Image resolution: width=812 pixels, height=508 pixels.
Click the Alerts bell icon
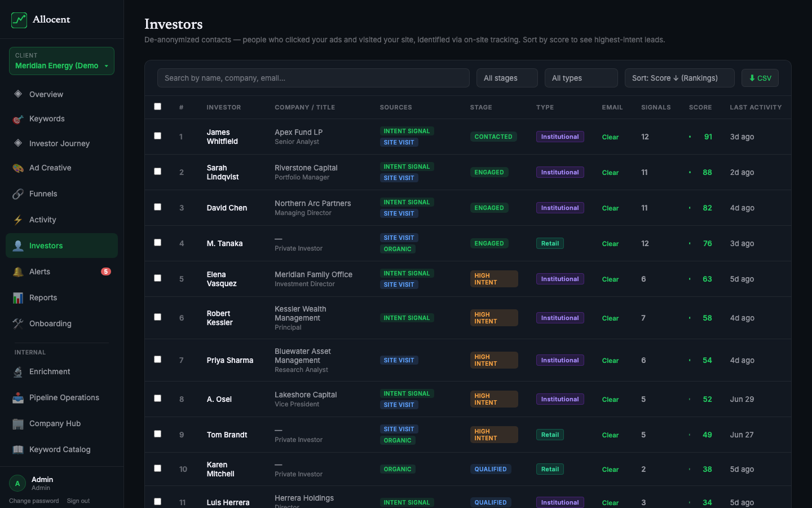coord(18,272)
